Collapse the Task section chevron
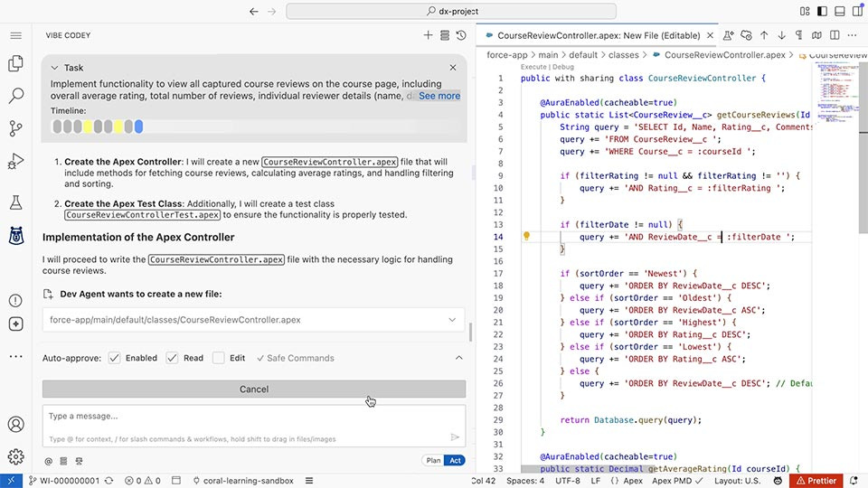Screen dimensions: 868x488 (x=54, y=68)
